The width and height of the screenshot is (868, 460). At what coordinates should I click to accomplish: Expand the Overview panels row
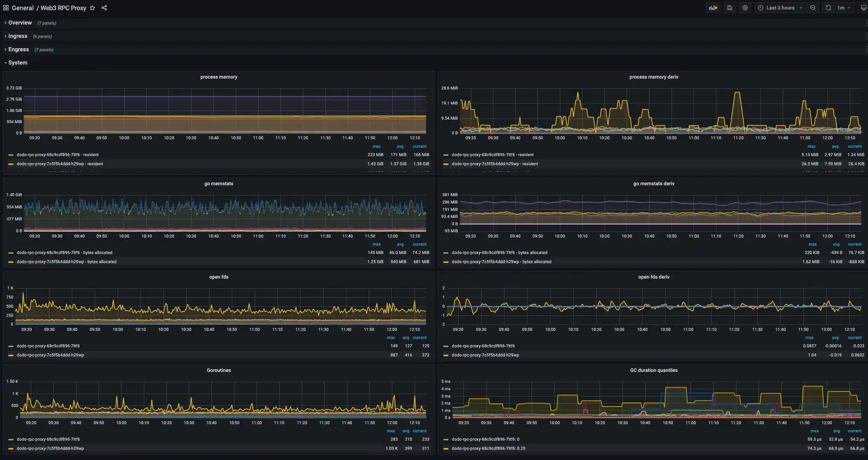tap(20, 22)
